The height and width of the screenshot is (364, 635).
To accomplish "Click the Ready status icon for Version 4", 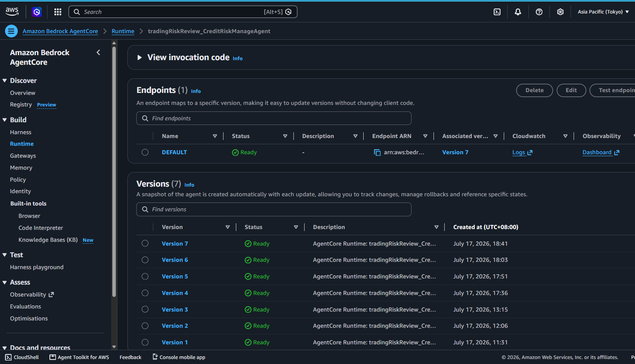I will point(248,293).
